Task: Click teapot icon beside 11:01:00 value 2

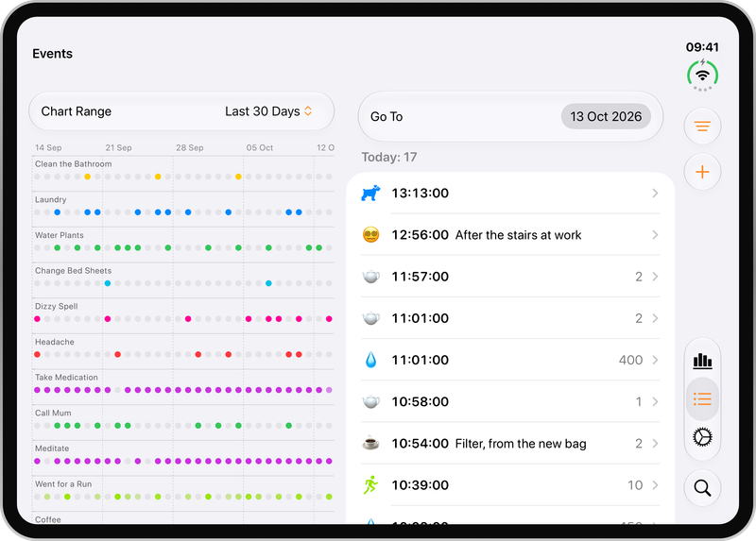Action: [370, 318]
